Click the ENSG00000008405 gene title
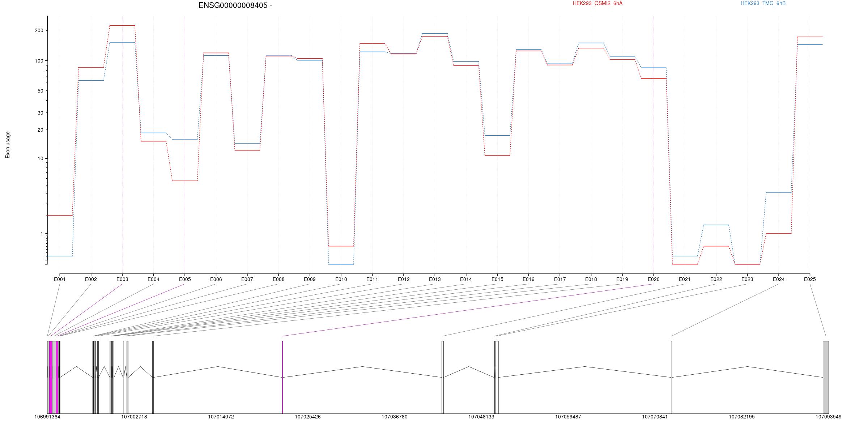Viewport: 868px width, 434px height. click(235, 5)
